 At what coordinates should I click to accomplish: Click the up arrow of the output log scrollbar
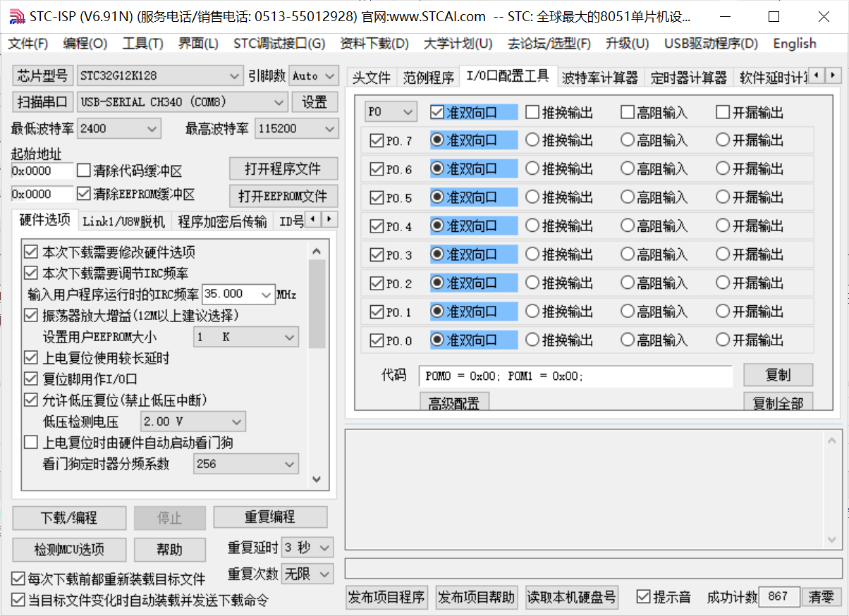click(833, 441)
